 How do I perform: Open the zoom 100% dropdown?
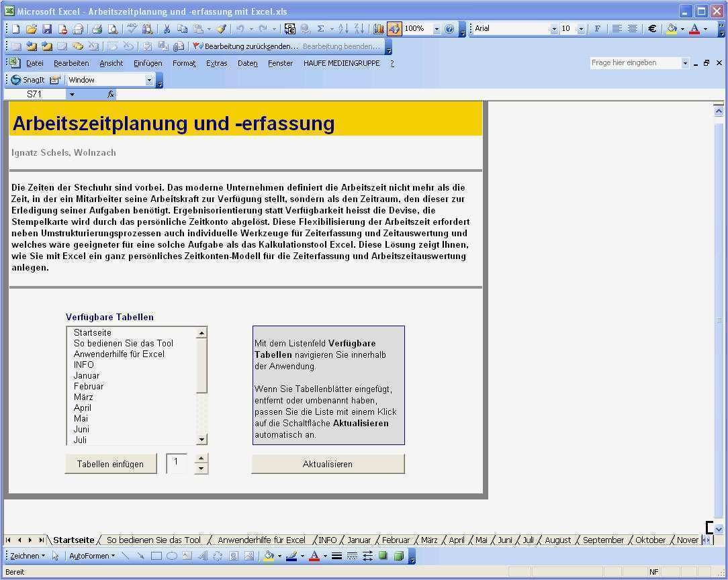click(437, 29)
